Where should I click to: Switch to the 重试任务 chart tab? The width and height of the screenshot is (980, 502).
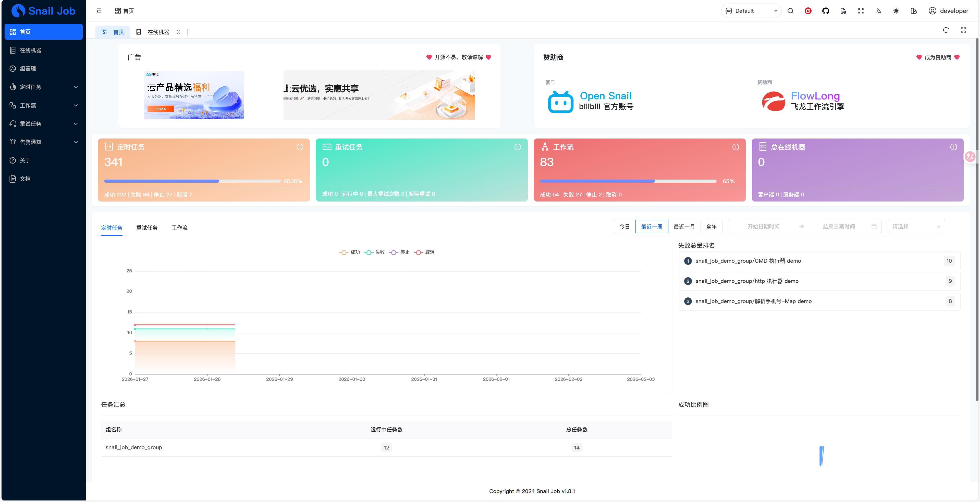[x=147, y=228]
